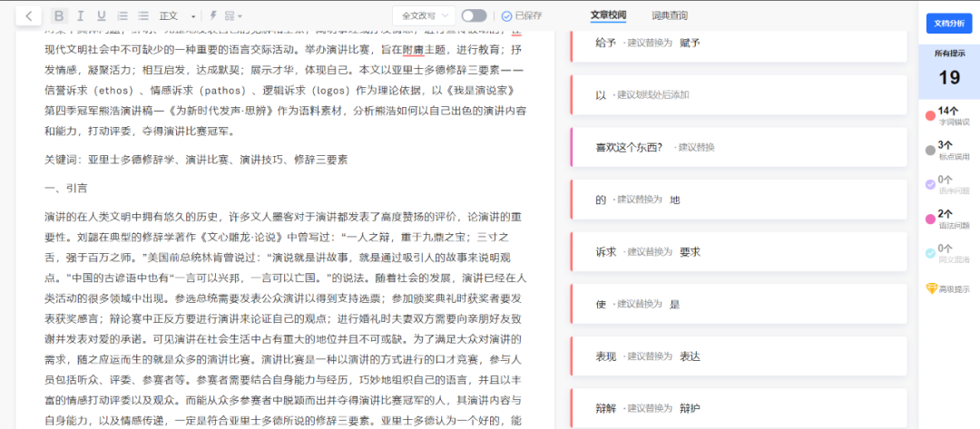Open the suggestion card 辩解 → 辩护
Image resolution: width=980 pixels, height=429 pixels.
(x=738, y=408)
